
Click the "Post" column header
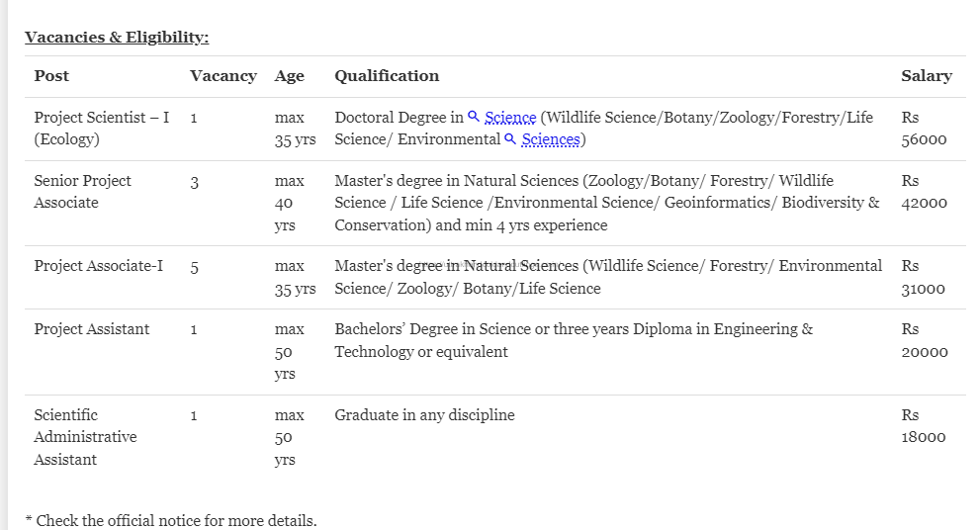pos(51,76)
